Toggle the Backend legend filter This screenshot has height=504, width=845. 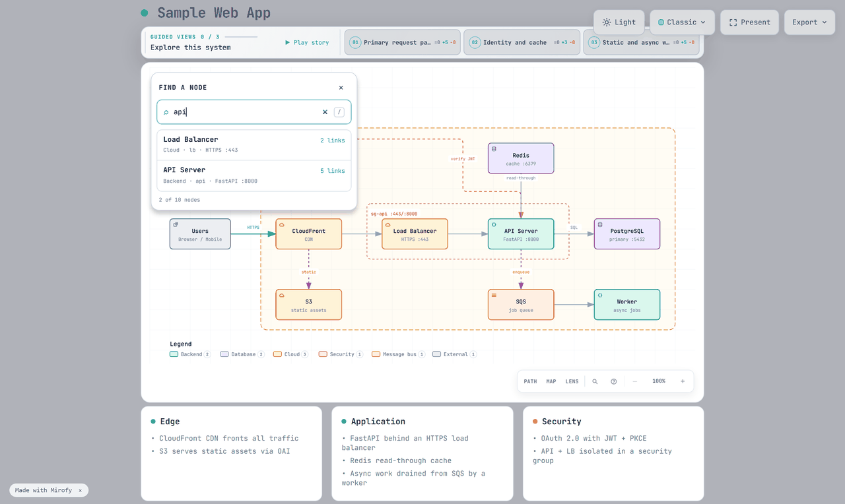(190, 354)
